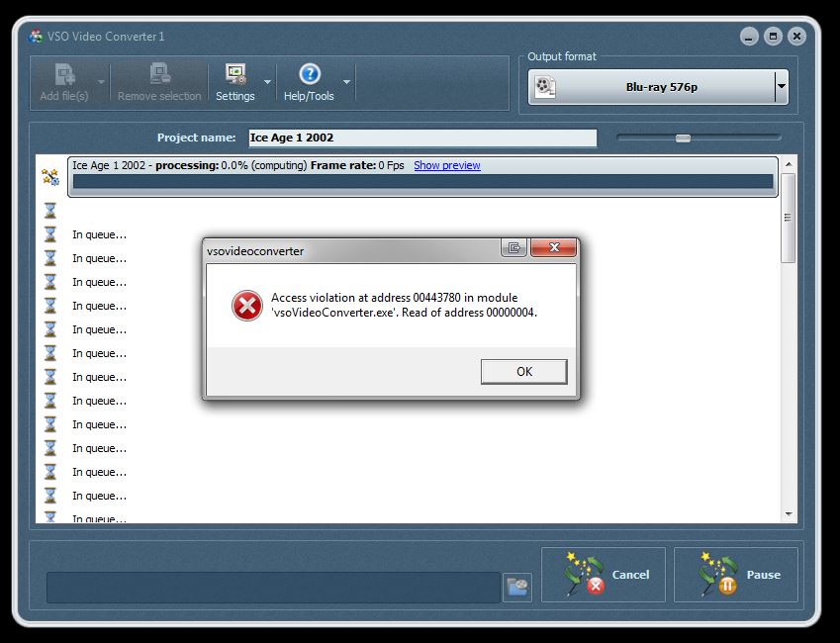
Task: Click the film reel icon in output format
Action: coord(545,87)
